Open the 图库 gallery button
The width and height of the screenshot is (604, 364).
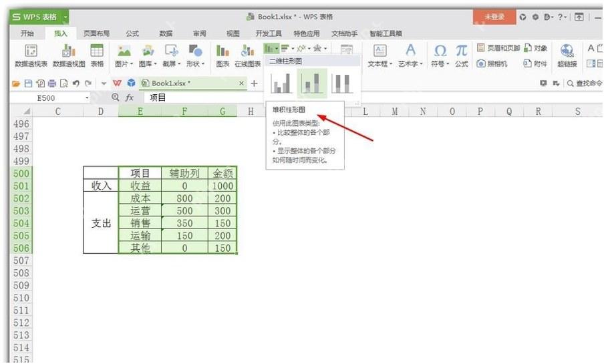click(148, 56)
